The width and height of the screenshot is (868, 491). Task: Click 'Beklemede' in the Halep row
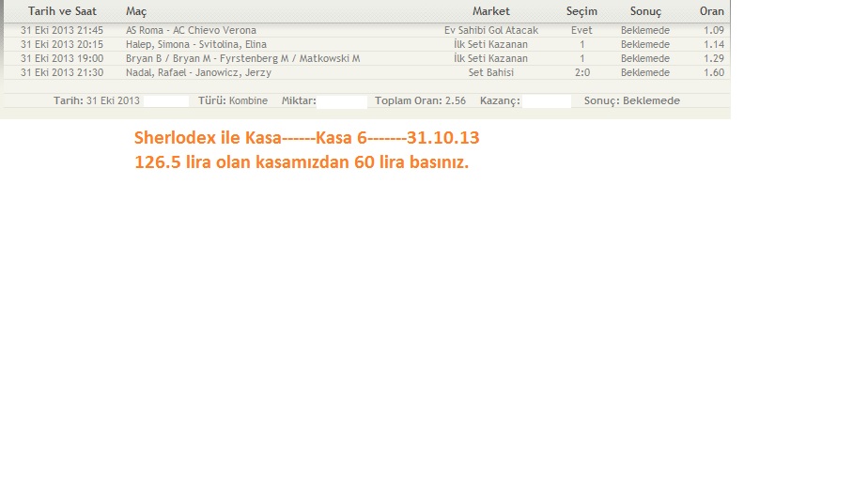(x=645, y=44)
